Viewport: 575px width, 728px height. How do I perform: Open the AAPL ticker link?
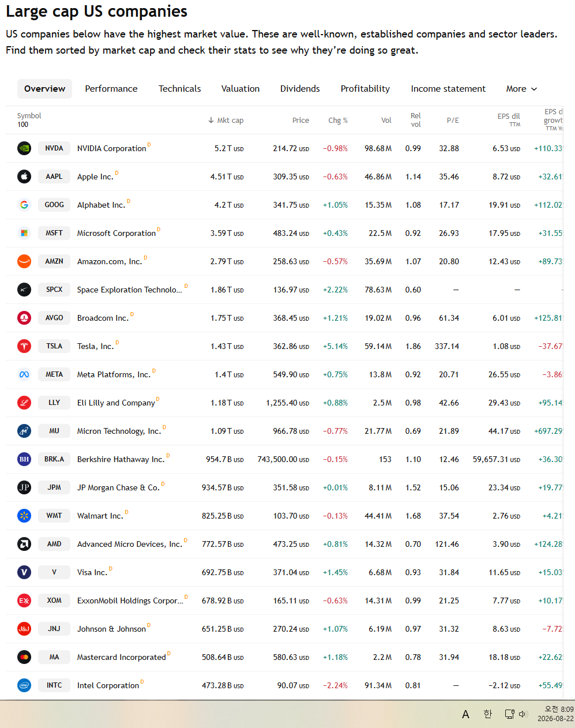point(54,177)
